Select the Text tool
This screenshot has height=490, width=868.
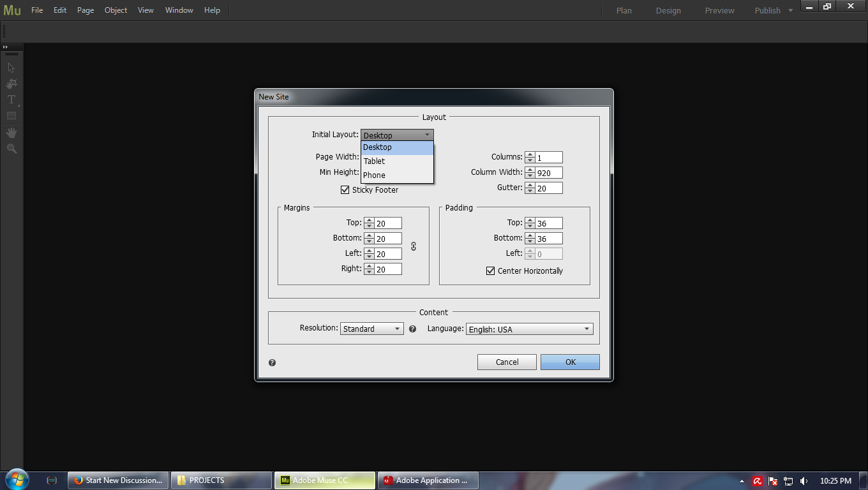[x=11, y=100]
